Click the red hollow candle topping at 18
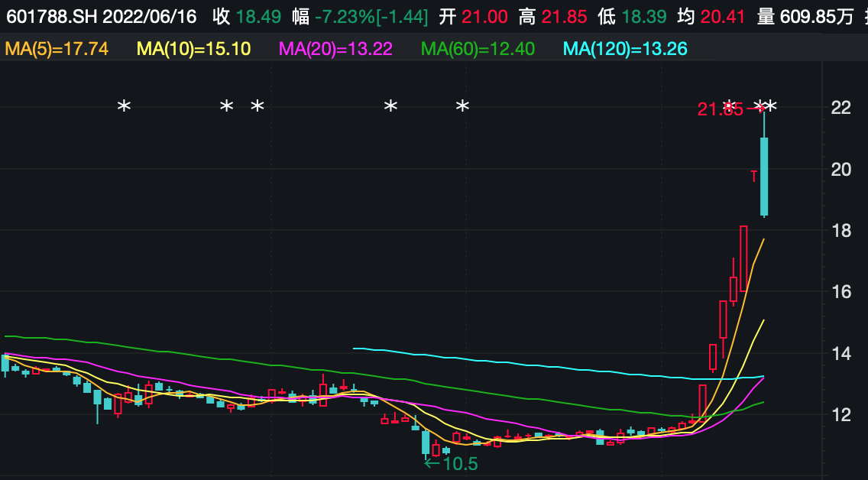 743,258
